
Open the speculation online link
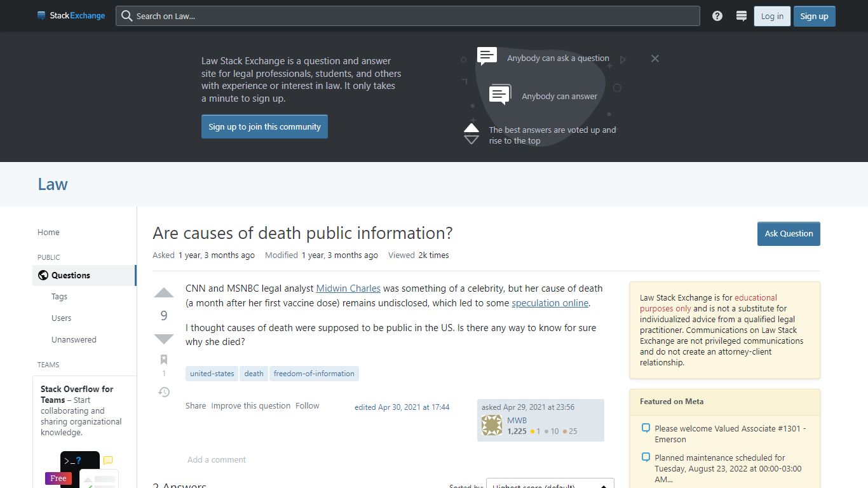click(550, 303)
